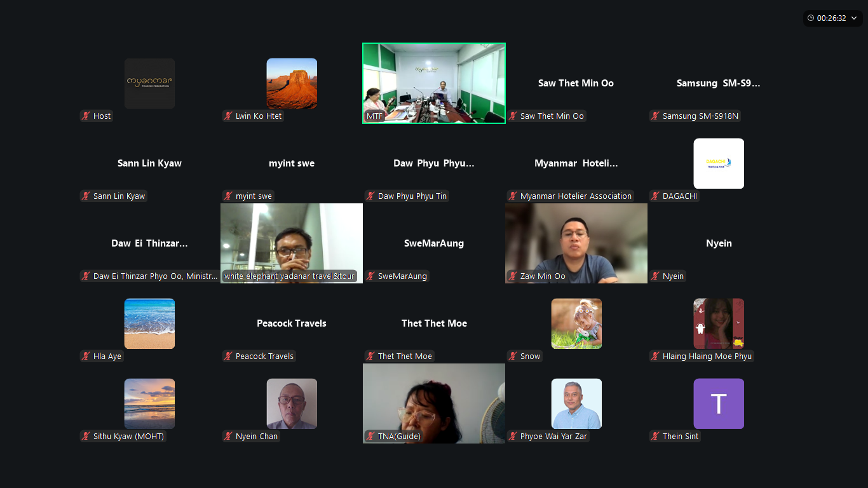Click the Nyein Chan participant photo
The width and height of the screenshot is (868, 488).
[x=292, y=403]
